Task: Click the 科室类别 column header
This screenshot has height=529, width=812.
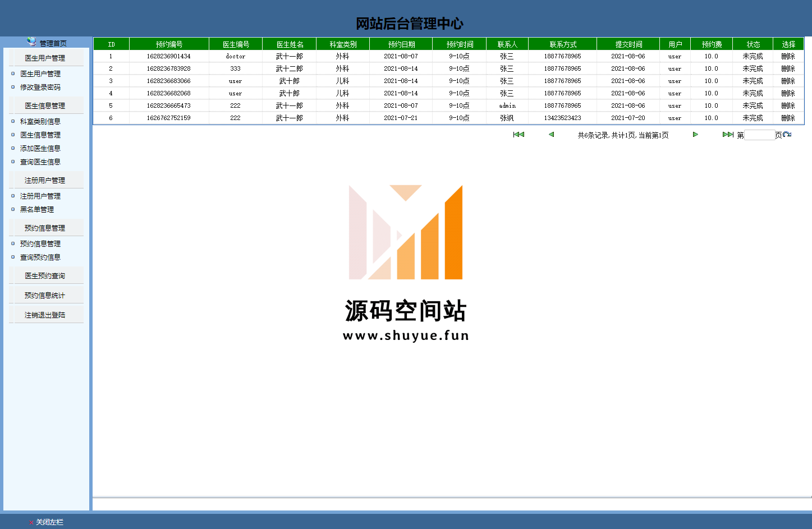Action: (x=343, y=44)
